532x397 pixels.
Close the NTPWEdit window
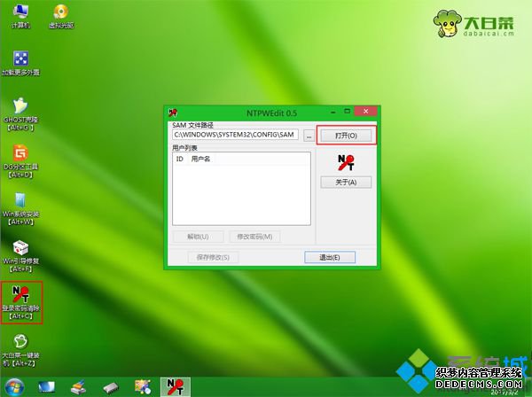(x=365, y=111)
